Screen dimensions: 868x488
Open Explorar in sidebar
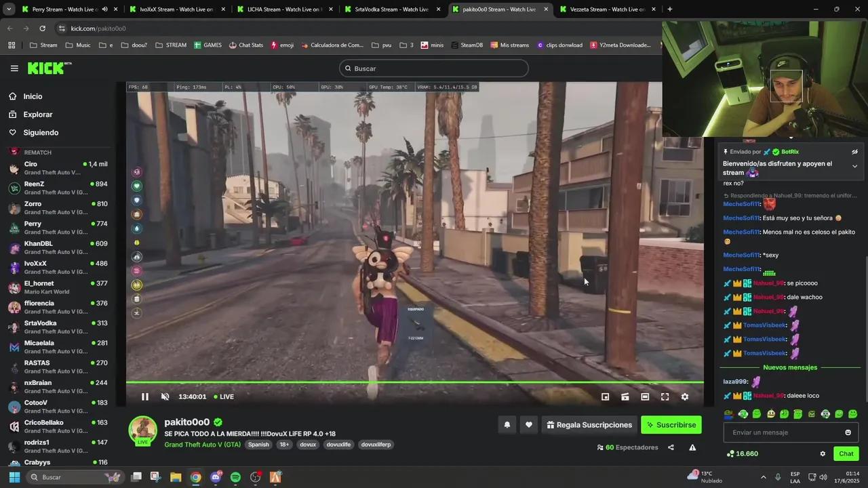click(37, 115)
